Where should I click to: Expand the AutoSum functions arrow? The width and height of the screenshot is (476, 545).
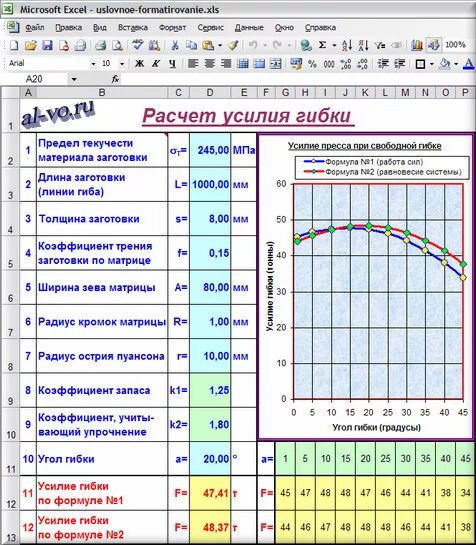click(334, 45)
